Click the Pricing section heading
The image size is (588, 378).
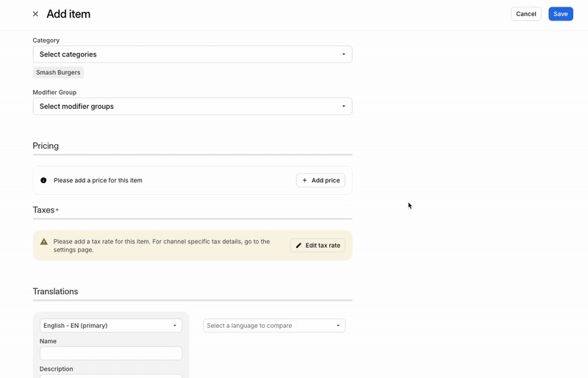pos(46,146)
